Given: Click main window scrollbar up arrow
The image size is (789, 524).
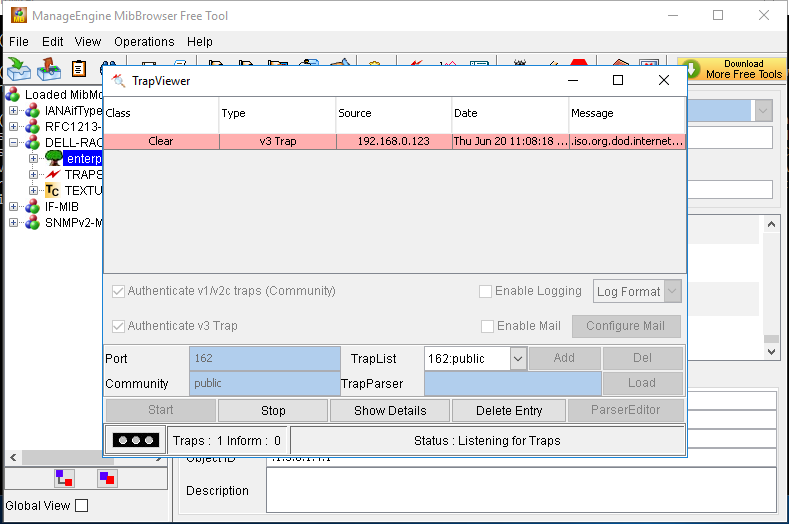Looking at the screenshot, I should coord(771,224).
